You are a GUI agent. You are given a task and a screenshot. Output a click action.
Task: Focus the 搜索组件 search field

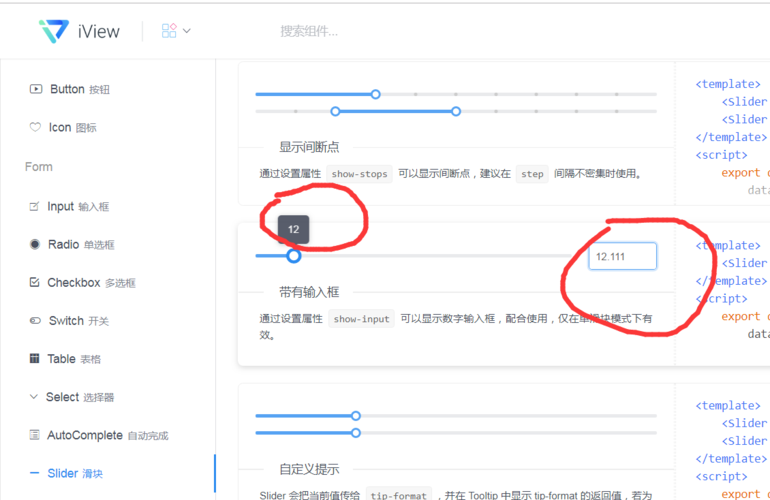309,31
